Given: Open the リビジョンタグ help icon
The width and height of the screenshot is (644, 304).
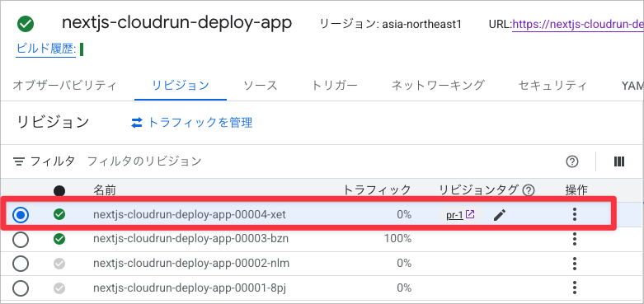Looking at the screenshot, I should pyautogui.click(x=529, y=190).
